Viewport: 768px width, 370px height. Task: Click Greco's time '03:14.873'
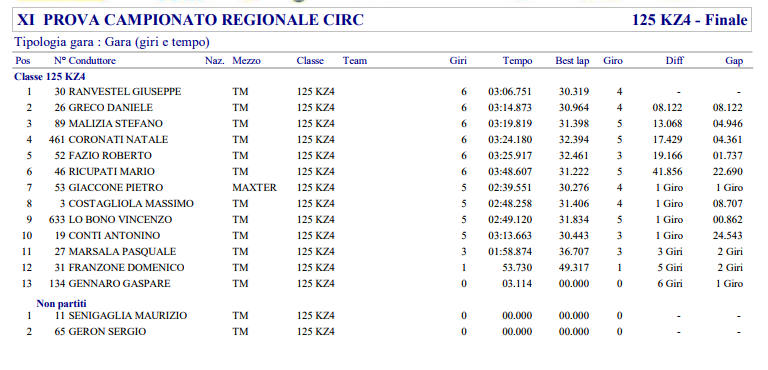(x=510, y=108)
